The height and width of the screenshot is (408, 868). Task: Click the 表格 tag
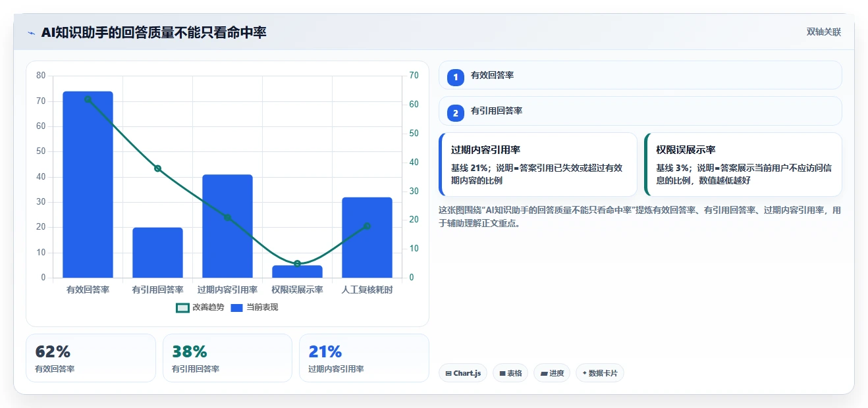pos(510,373)
